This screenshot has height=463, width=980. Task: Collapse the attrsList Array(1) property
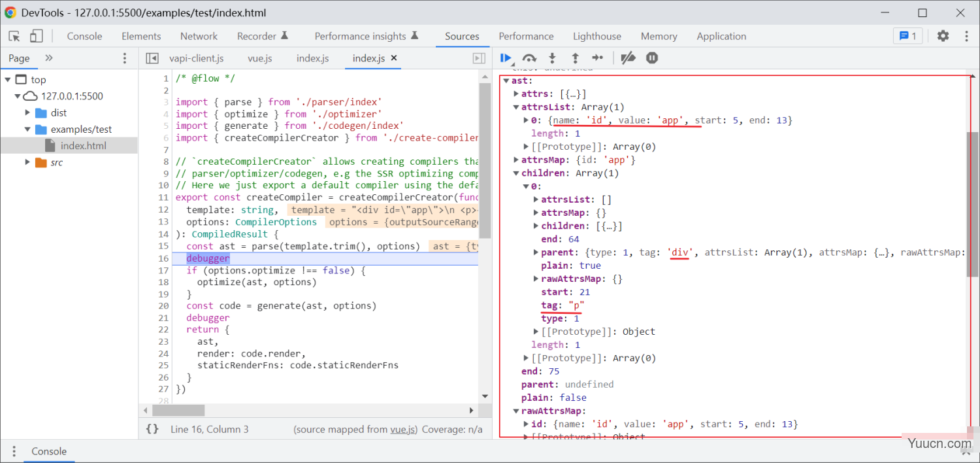click(x=515, y=107)
